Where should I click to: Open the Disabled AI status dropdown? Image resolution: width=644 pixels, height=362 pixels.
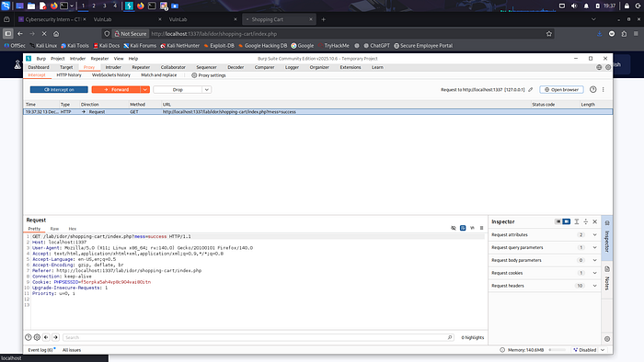pyautogui.click(x=589, y=350)
